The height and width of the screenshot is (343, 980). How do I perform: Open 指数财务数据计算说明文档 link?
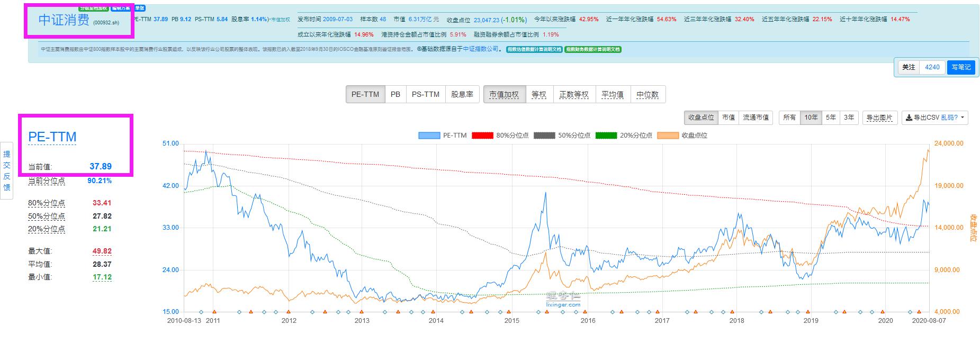click(x=592, y=49)
